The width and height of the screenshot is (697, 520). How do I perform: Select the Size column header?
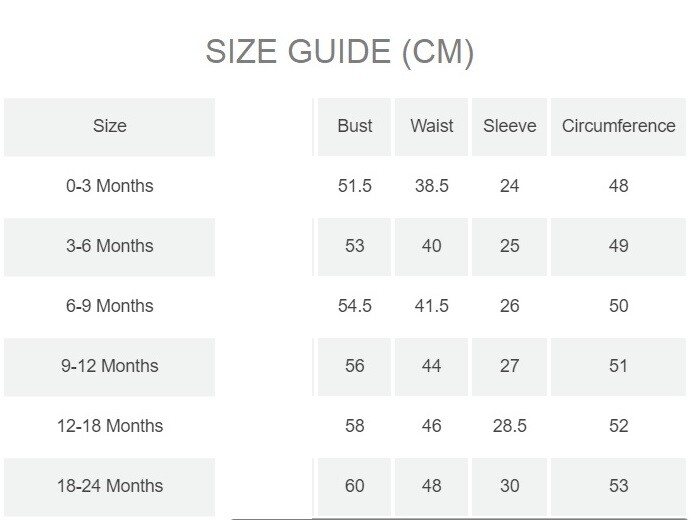click(110, 126)
